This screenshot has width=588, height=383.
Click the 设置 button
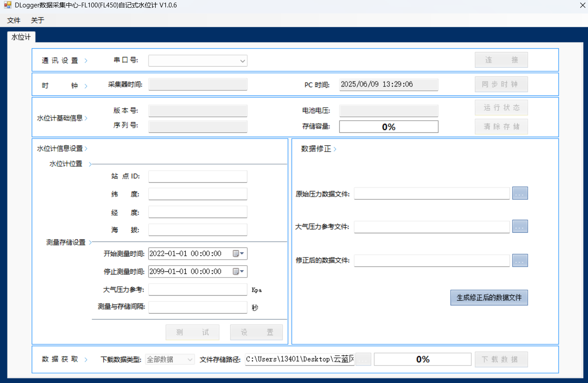(x=257, y=333)
